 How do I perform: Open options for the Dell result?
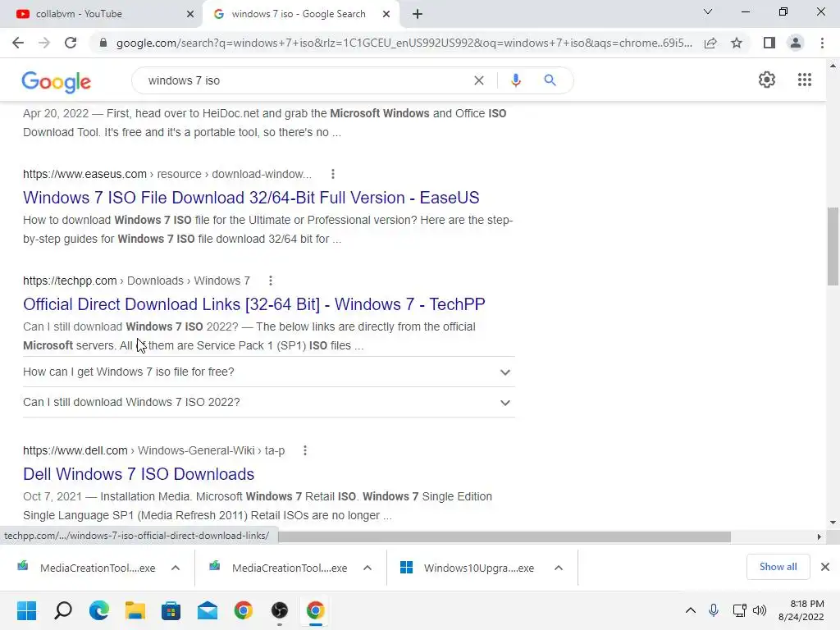(305, 450)
